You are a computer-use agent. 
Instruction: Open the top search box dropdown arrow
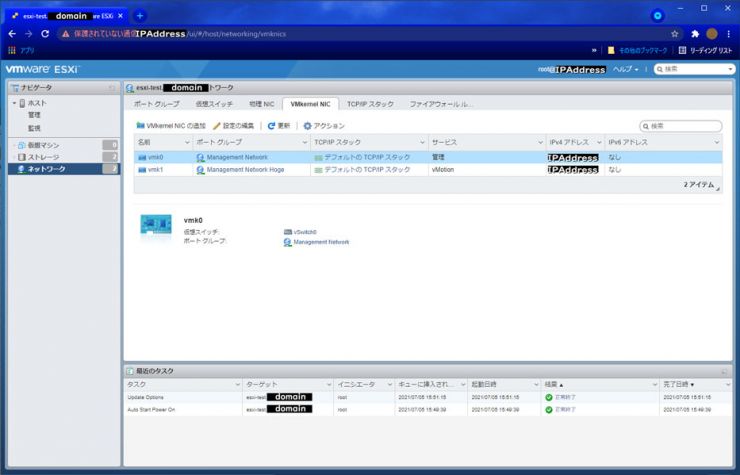[x=730, y=69]
